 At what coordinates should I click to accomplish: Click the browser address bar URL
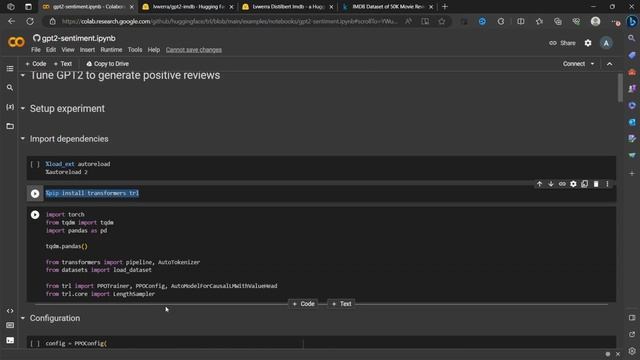click(x=229, y=21)
